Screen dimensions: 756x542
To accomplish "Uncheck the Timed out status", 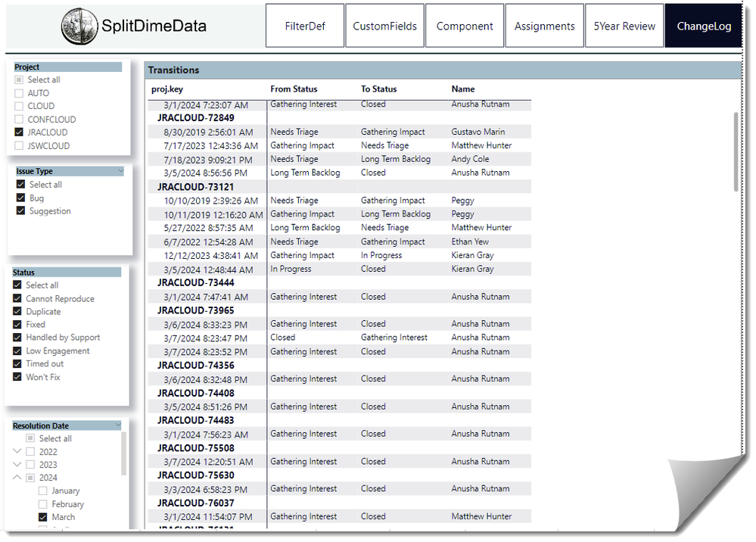I will [x=17, y=364].
